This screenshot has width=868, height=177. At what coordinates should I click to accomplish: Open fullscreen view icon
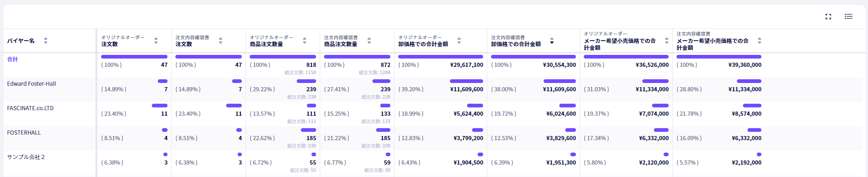[828, 17]
